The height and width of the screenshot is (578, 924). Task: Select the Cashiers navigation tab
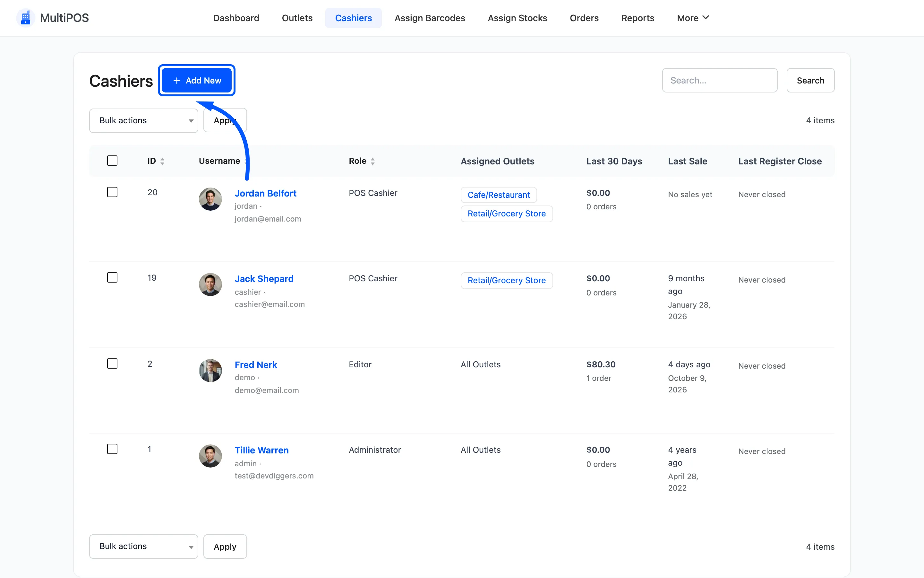point(353,18)
